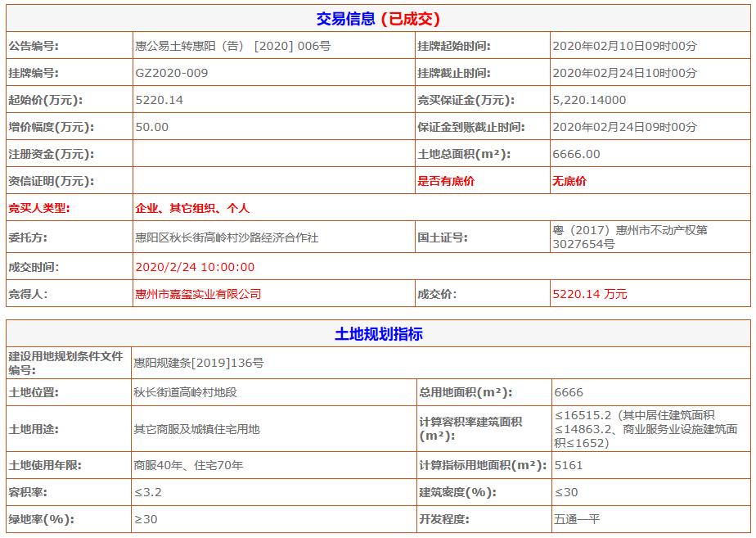This screenshot has height=538, width=756.
Task: Click the 交易信息 (已成交) table header
Action: [x=377, y=16]
